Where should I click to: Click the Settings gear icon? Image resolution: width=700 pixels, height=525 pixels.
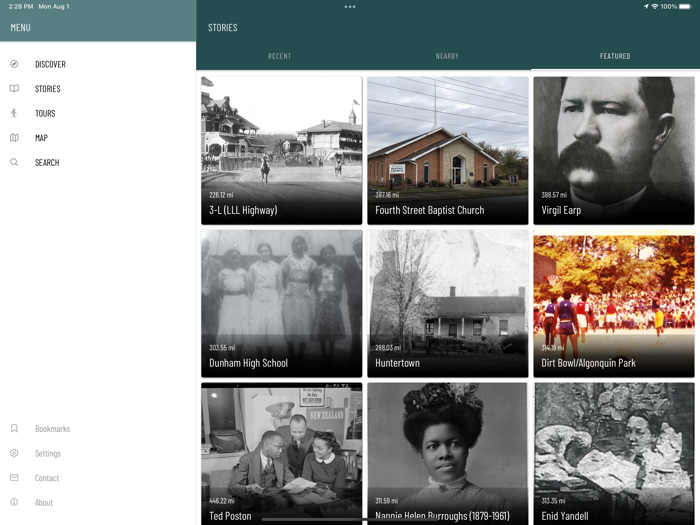pos(14,453)
